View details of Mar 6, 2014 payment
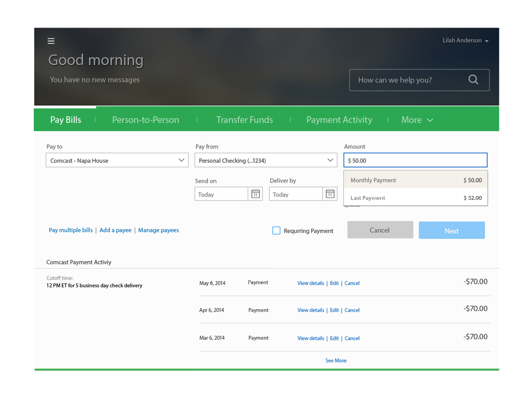The height and width of the screenshot is (399, 532). coord(311,338)
